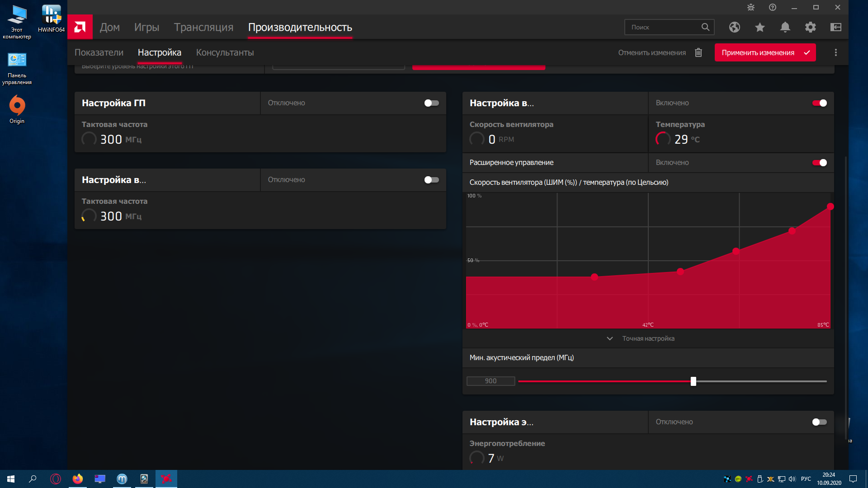
Task: Open the Игры tab
Action: 146,27
